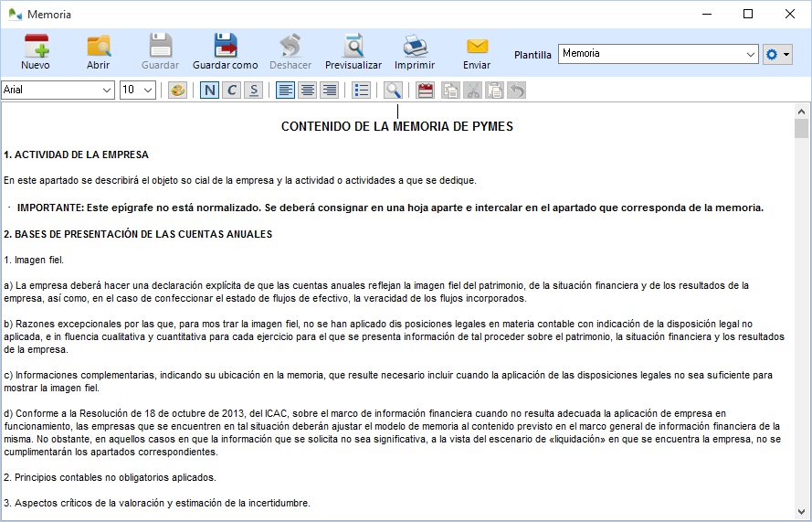Click paragraph starting 'a) La empresa deberá'
Viewport: 812px width, 522px height.
(x=376, y=292)
